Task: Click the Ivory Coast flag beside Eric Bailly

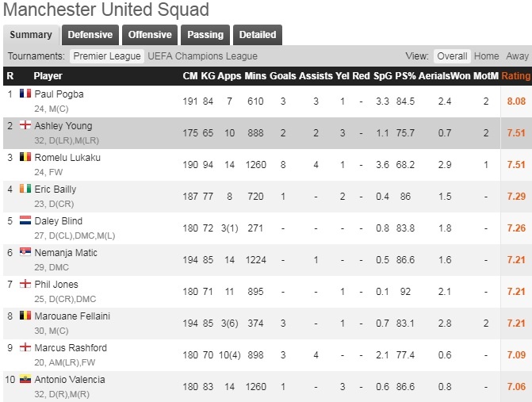Action: tap(25, 189)
